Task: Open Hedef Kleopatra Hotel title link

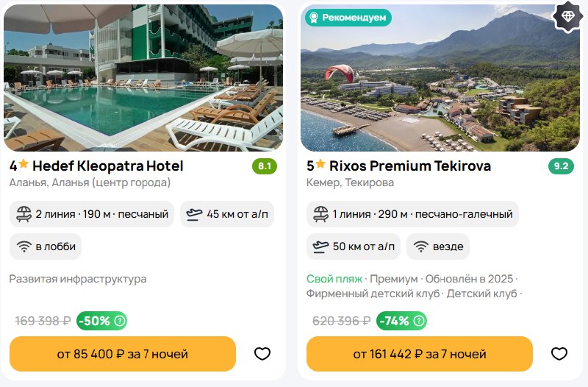Action: tap(107, 166)
